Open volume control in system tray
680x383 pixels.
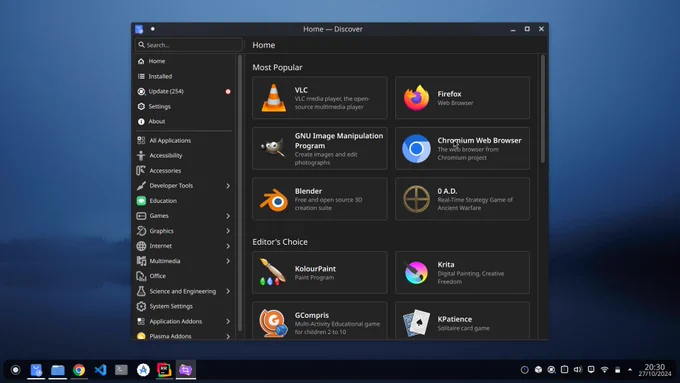pos(578,370)
